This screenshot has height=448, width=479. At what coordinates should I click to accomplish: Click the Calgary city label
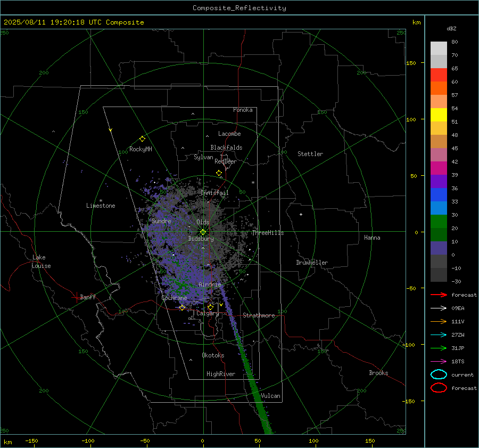(208, 313)
